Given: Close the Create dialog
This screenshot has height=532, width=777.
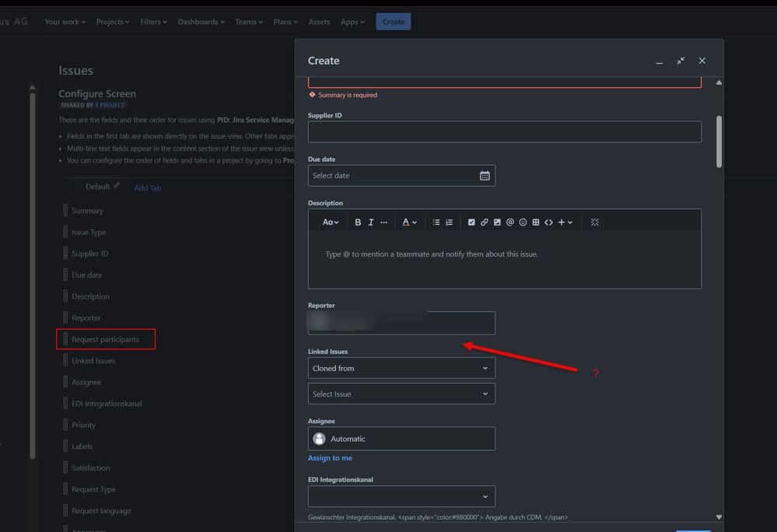Looking at the screenshot, I should click(702, 61).
